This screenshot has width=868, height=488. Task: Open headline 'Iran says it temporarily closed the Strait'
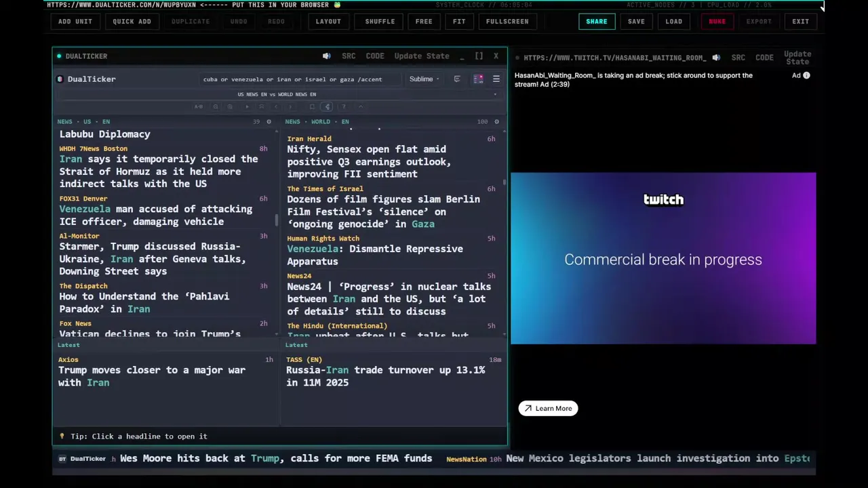[159, 171]
